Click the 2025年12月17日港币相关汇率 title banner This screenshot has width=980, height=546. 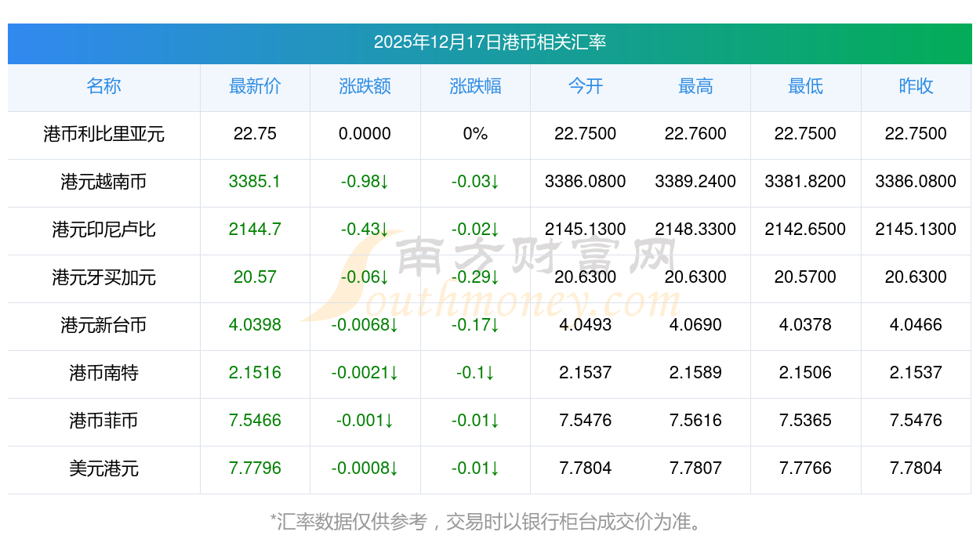pyautogui.click(x=489, y=42)
